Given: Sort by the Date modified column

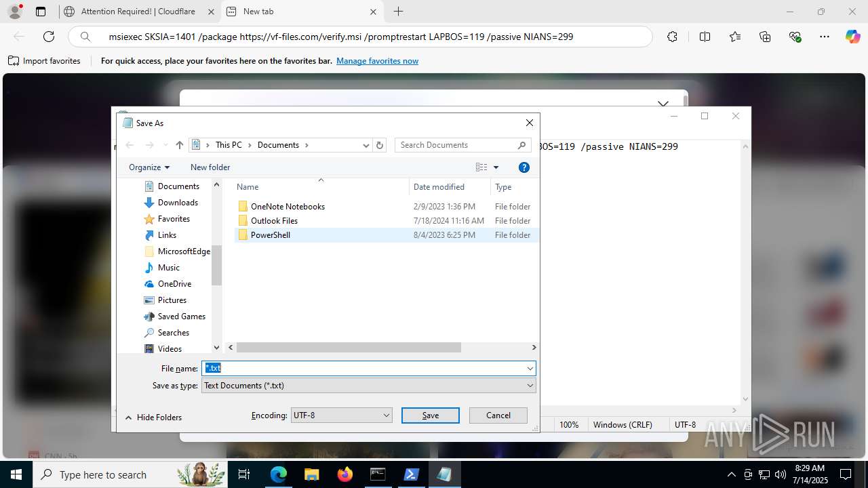Looking at the screenshot, I should pyautogui.click(x=449, y=187).
